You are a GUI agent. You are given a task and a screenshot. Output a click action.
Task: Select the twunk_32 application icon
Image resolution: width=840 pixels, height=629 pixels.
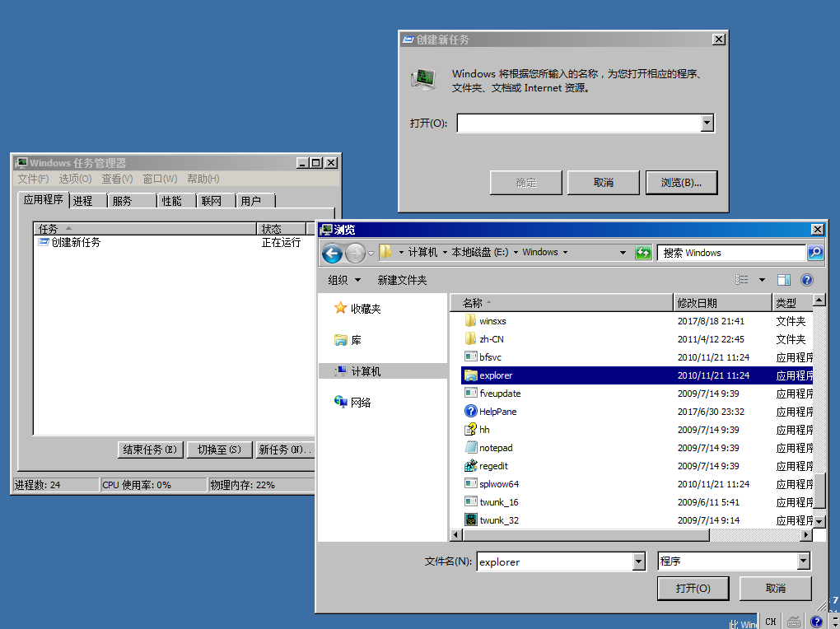[470, 520]
